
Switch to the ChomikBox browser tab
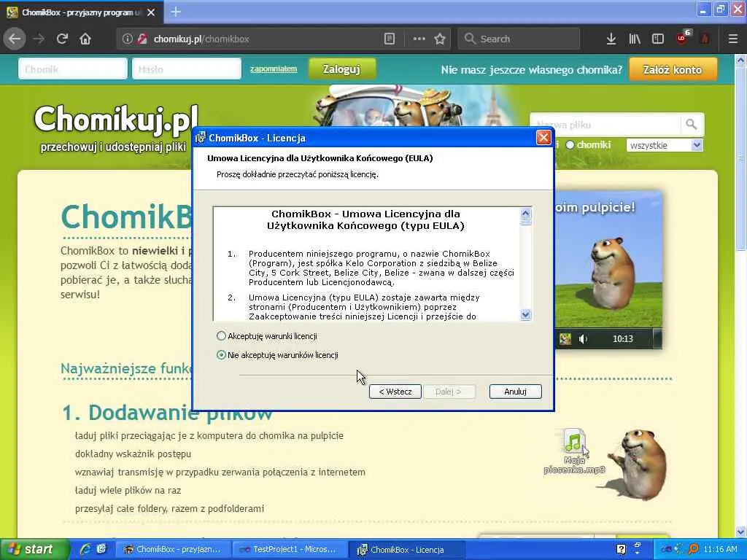(81, 12)
